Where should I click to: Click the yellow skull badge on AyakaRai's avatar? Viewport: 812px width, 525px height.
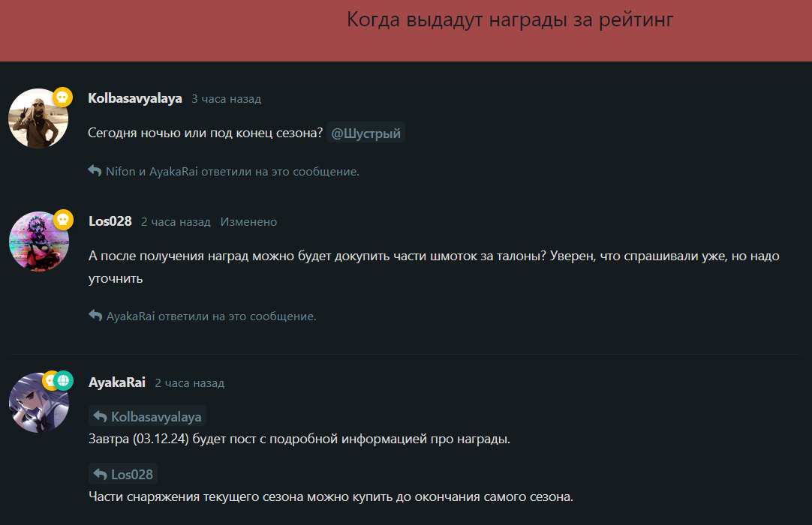[x=50, y=380]
